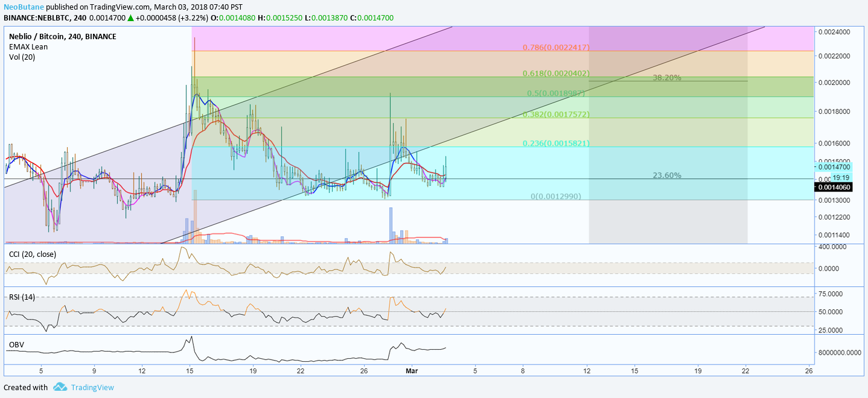Click the BINANCE:NEBLBTC symbol text in header
This screenshot has width=868, height=398.
coord(38,18)
